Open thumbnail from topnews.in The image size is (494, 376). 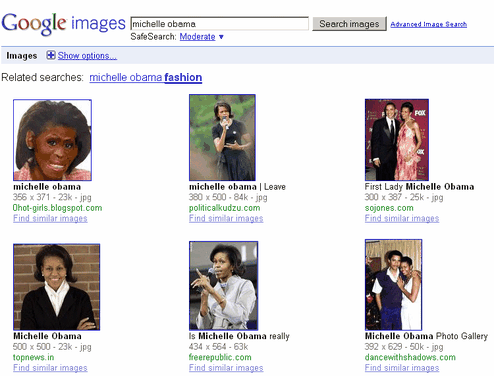point(57,287)
